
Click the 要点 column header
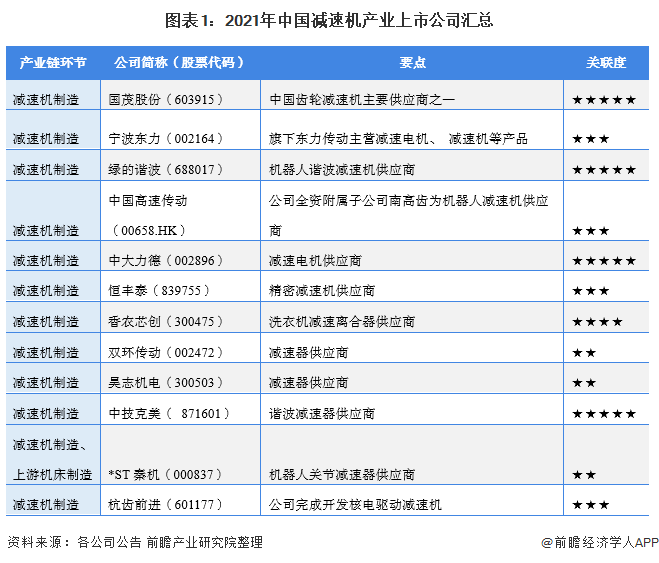(x=412, y=62)
